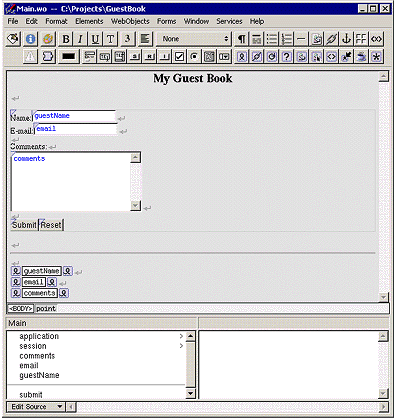Click the comments text area scroll down arrow
The image size is (397, 420).
[135, 206]
